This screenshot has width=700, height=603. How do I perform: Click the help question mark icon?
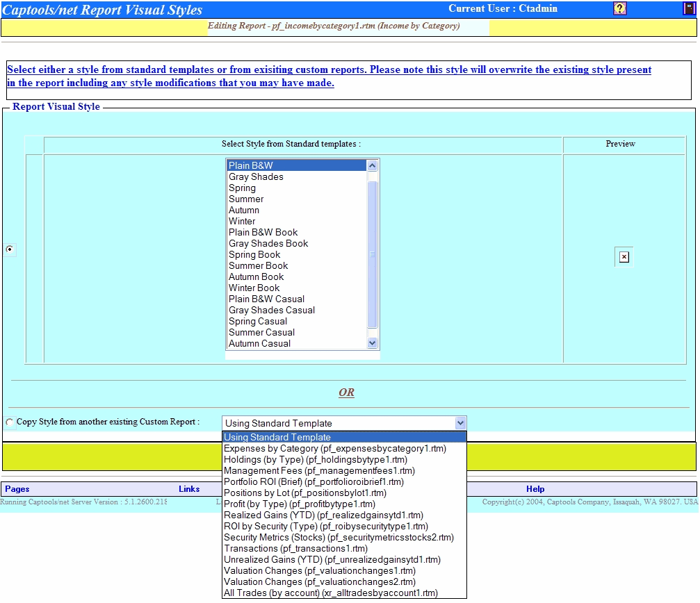tap(620, 8)
